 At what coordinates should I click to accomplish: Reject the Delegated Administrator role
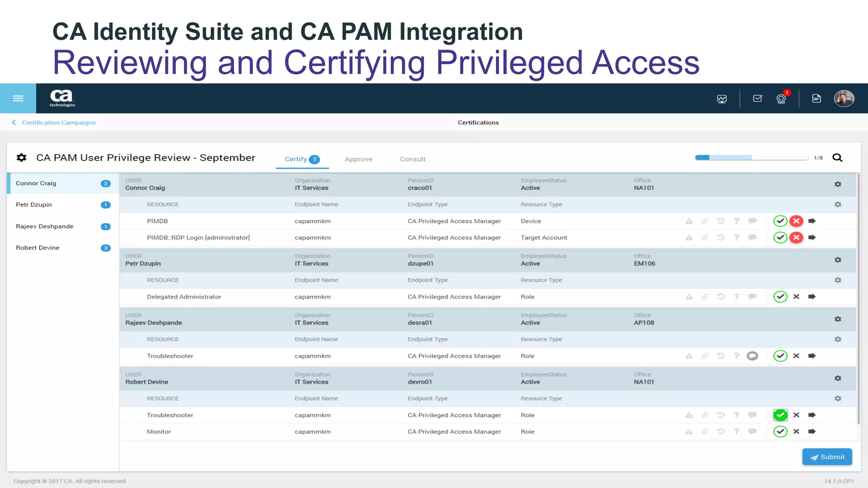point(796,297)
